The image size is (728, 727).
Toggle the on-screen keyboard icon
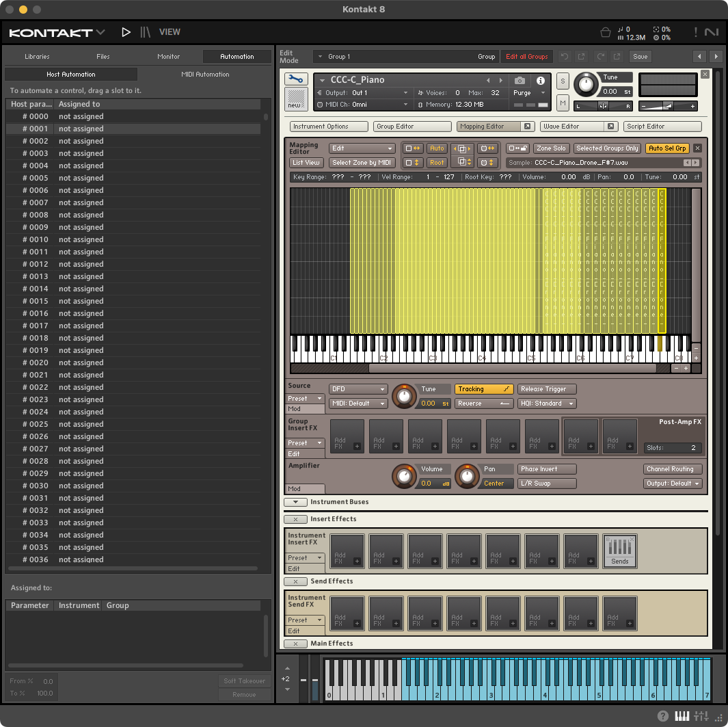[682, 716]
